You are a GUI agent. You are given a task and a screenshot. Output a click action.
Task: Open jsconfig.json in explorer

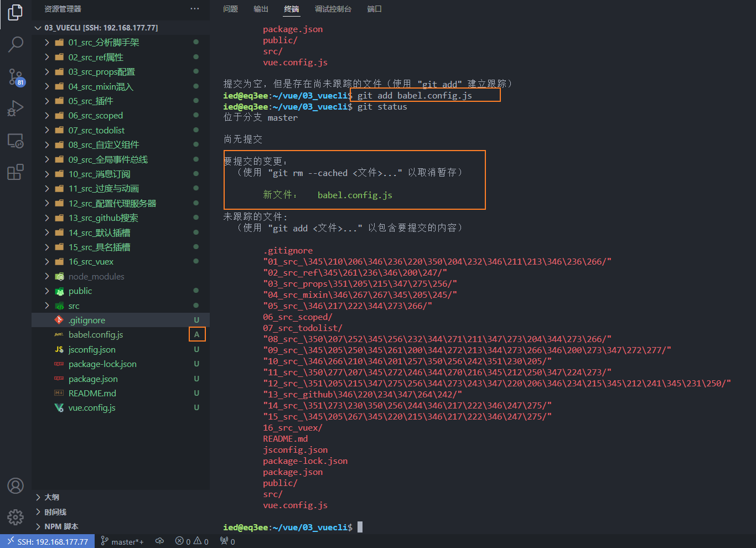click(121, 349)
